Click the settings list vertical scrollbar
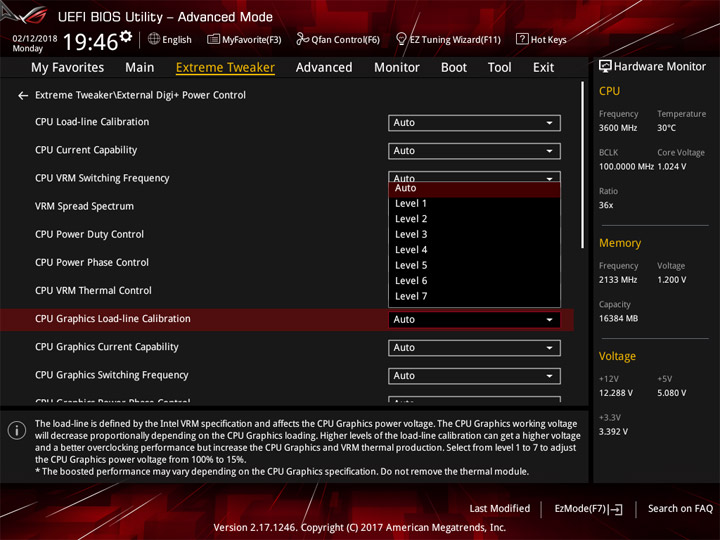Screen dimensions: 720x540 pos(582,165)
